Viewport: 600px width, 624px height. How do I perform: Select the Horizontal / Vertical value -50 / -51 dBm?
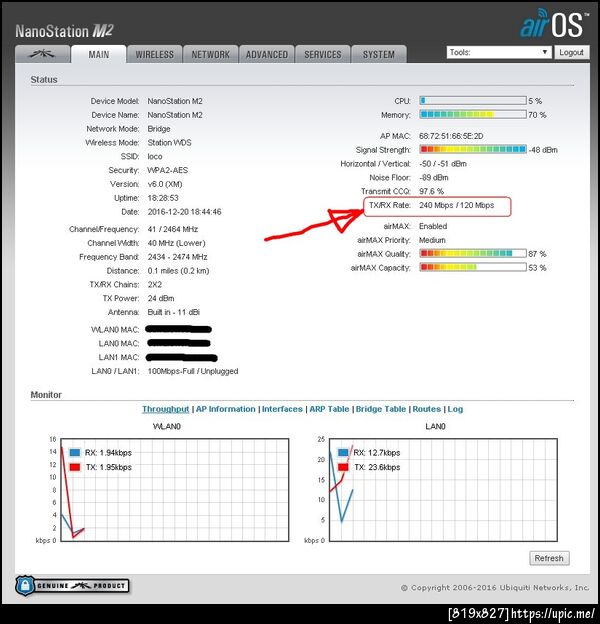coord(443,164)
